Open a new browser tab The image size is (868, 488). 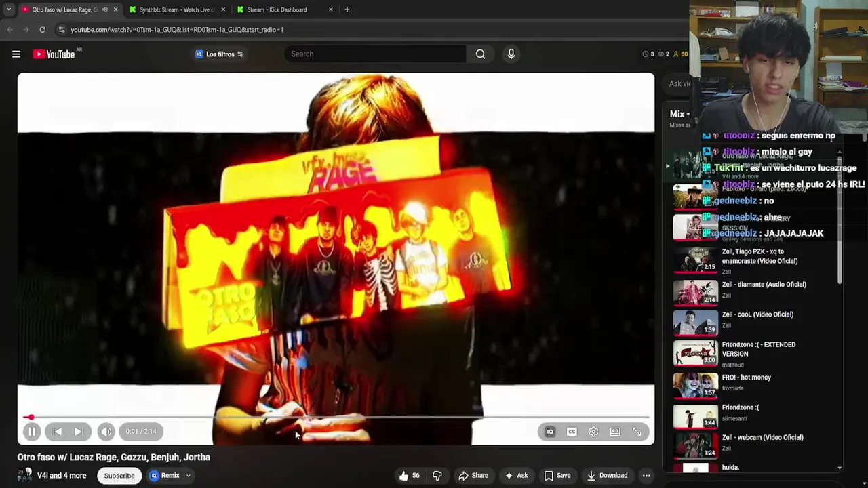[347, 9]
